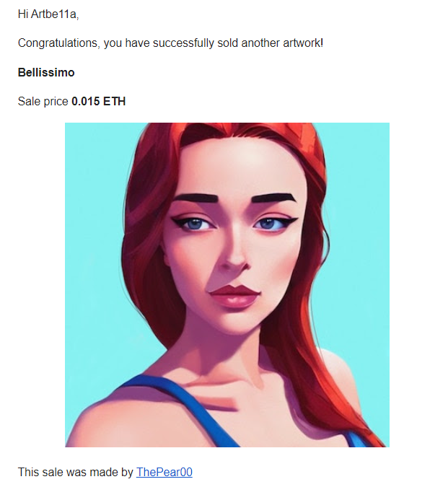
Task: Click 'This sale was made by' text
Action: click(x=76, y=472)
